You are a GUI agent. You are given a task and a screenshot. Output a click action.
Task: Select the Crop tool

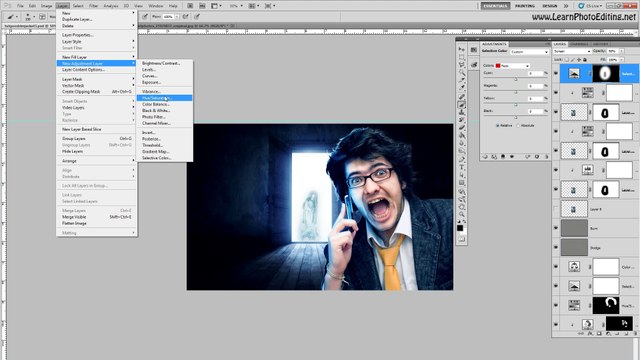pyautogui.click(x=462, y=80)
